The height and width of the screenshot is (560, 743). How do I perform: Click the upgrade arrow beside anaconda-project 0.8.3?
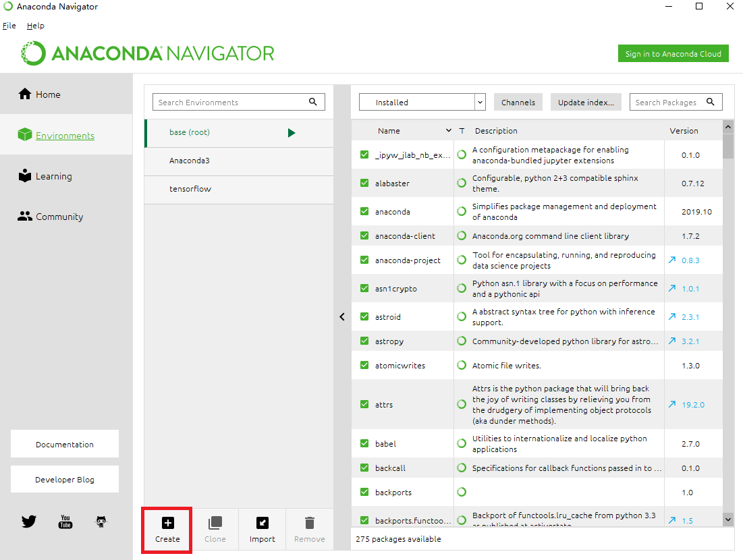[672, 260]
